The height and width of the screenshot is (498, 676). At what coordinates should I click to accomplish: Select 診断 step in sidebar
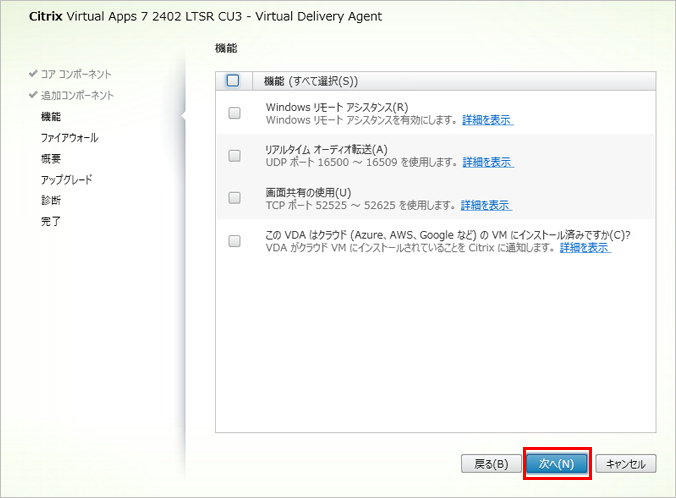tap(51, 200)
